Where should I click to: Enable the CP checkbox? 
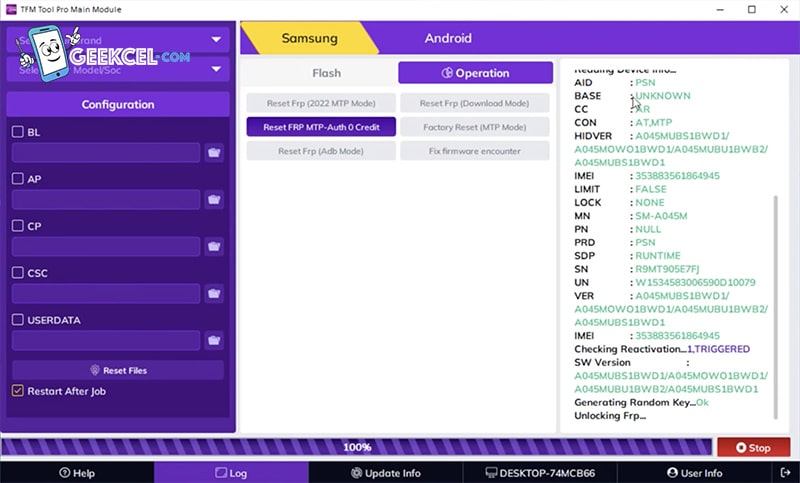click(18, 225)
